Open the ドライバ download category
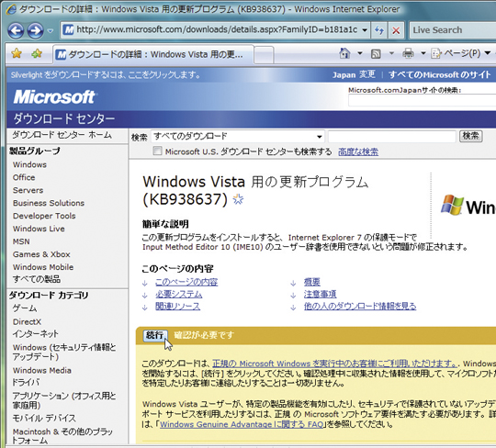Screen dimensions: 496x448 [26, 383]
